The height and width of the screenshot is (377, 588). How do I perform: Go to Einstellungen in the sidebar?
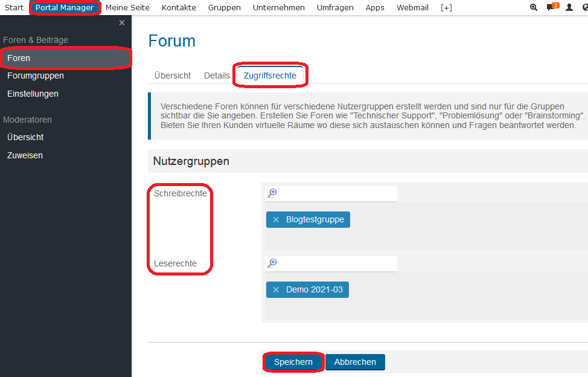point(33,94)
